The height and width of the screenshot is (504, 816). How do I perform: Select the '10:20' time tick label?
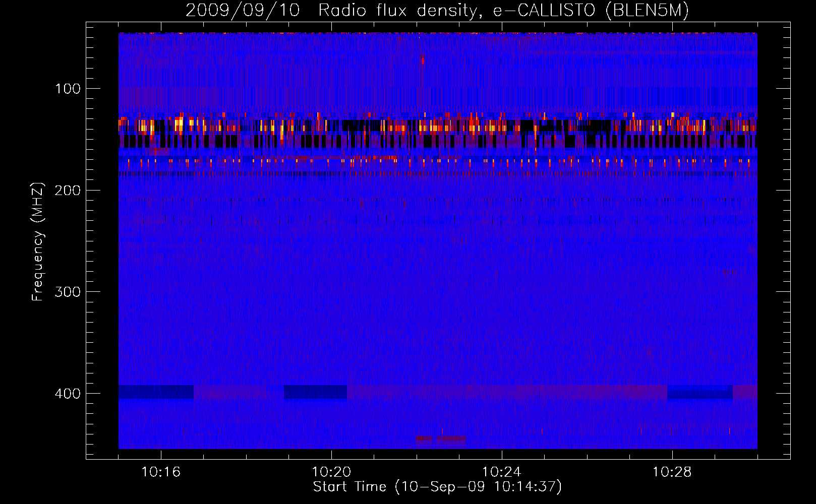click(x=331, y=472)
